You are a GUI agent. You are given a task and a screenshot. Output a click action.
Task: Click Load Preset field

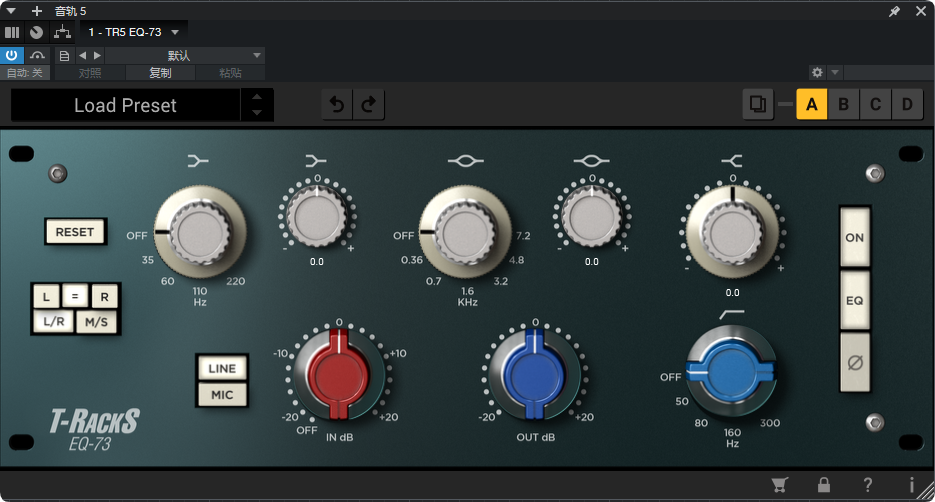pyautogui.click(x=125, y=105)
